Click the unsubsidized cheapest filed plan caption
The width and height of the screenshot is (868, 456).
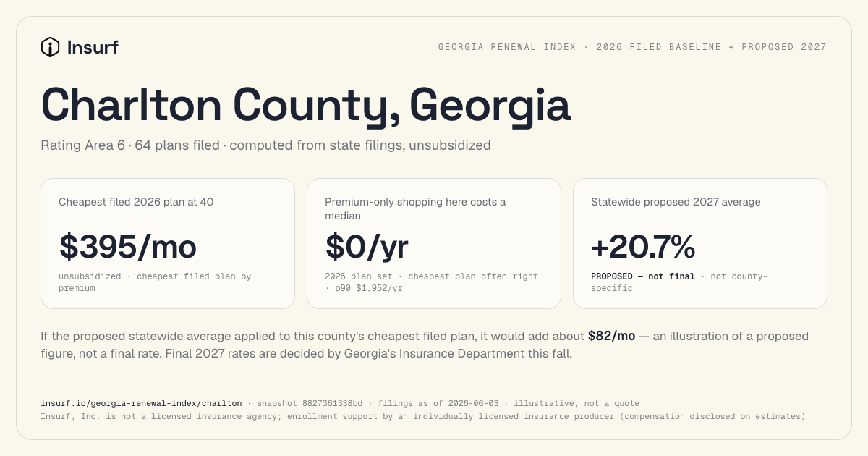tap(155, 282)
